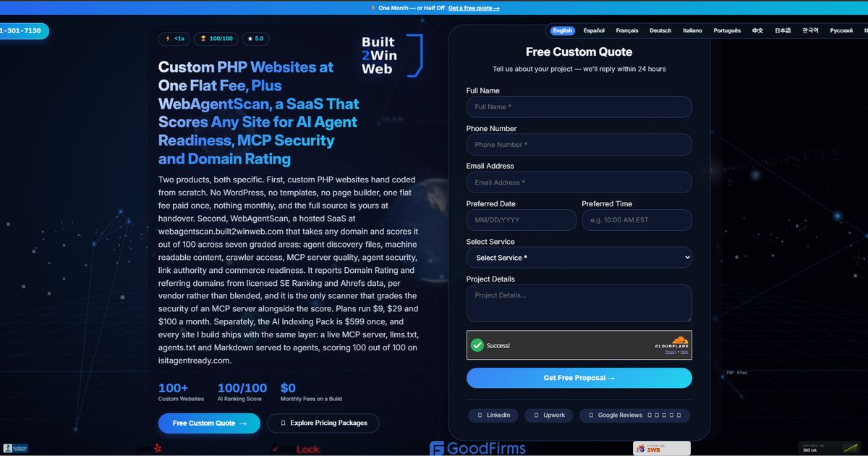Open the GoodFirms badge in the footer
Image resolution: width=868 pixels, height=456 pixels.
[477, 449]
